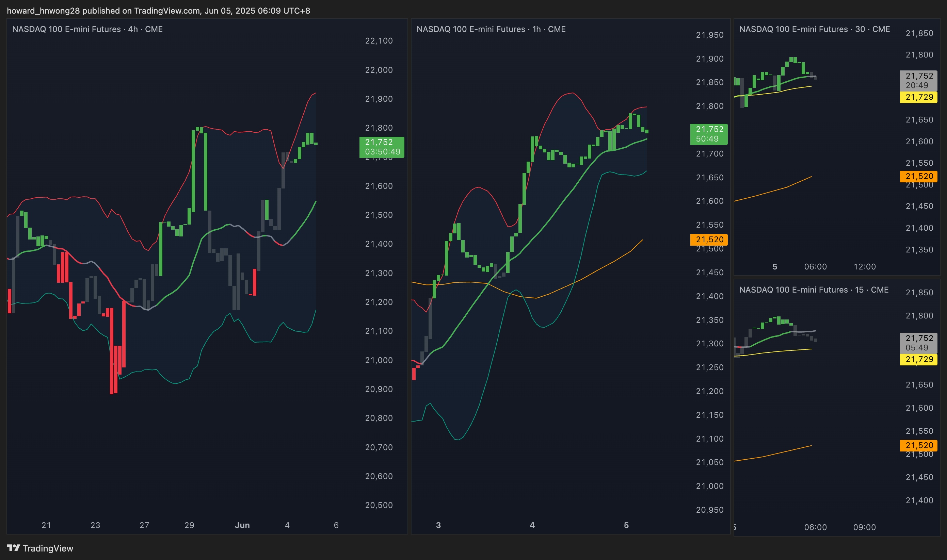
Task: Click the 15-minute chart title label
Action: pyautogui.click(x=813, y=290)
